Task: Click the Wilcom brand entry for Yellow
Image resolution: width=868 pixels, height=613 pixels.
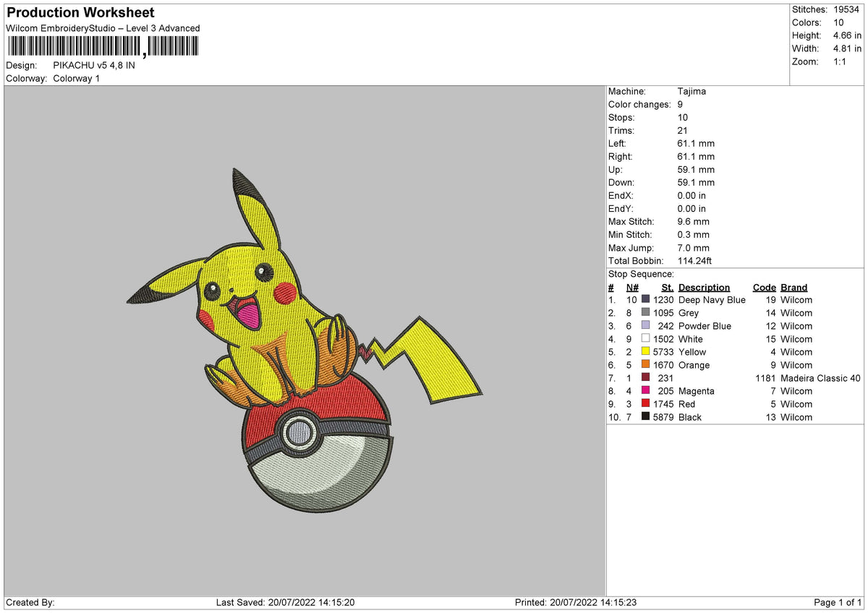Action: coord(796,352)
